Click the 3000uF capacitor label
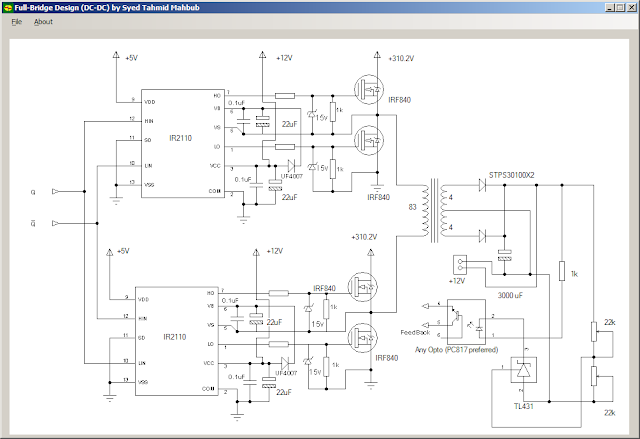 click(509, 295)
